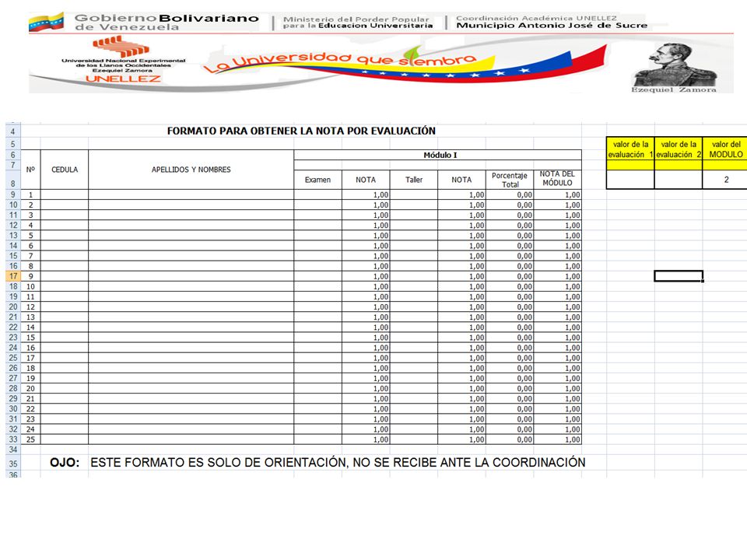The height and width of the screenshot is (560, 747).
Task: Click student number 9 cell
Action: pos(30,276)
